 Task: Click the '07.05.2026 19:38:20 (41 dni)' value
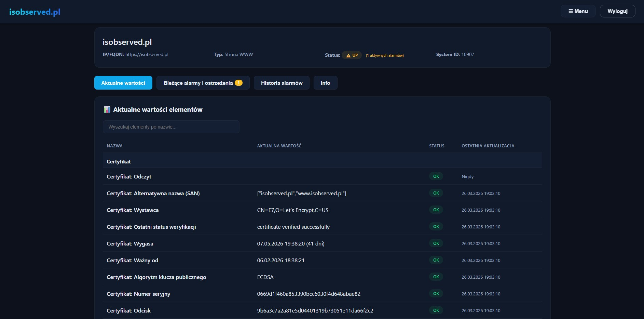tap(291, 243)
